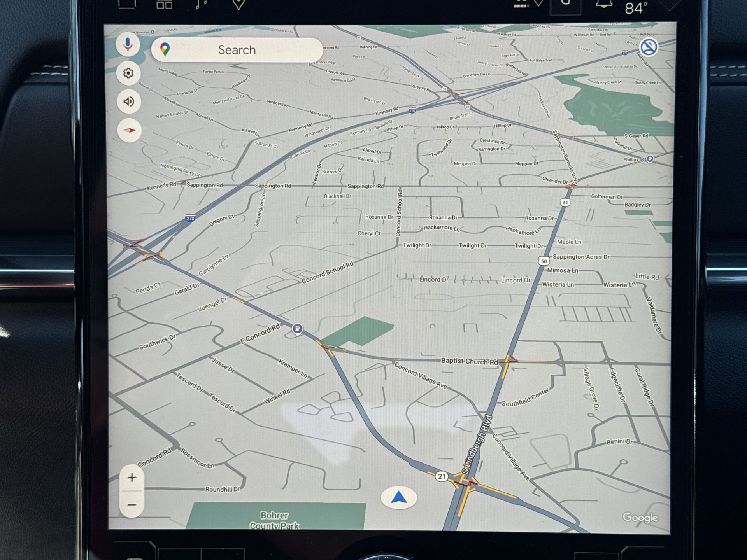The image size is (747, 560).
Task: Tap the 84° temperature readout
Action: (636, 8)
